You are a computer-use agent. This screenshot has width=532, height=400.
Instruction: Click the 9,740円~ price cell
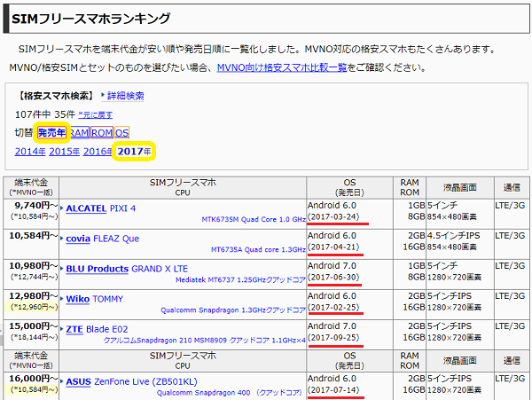click(31, 214)
